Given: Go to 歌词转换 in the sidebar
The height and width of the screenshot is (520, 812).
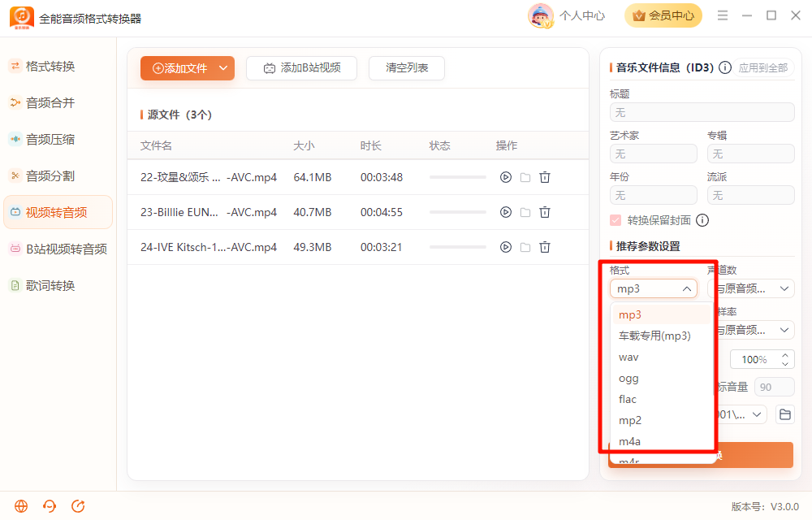Looking at the screenshot, I should [x=58, y=285].
